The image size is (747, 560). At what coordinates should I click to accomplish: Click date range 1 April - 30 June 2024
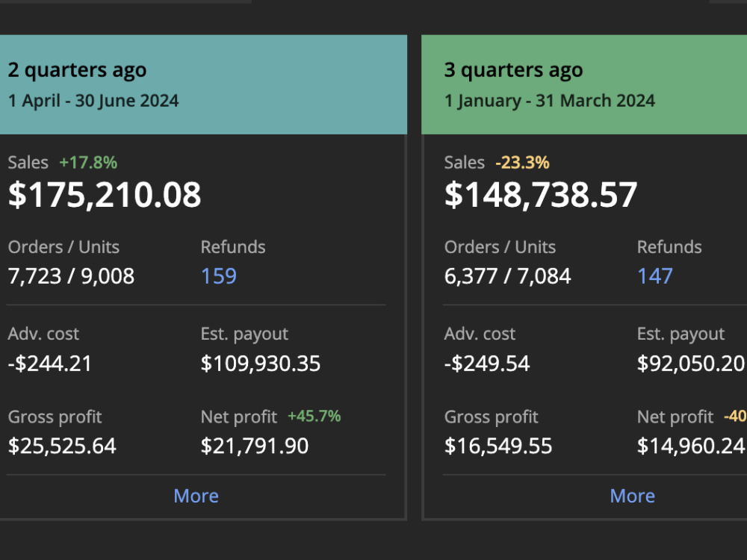tap(93, 101)
